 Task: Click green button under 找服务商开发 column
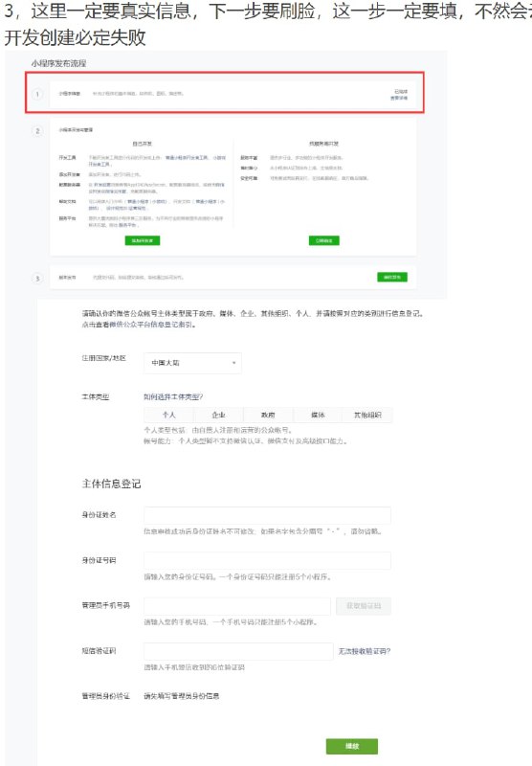click(x=324, y=240)
